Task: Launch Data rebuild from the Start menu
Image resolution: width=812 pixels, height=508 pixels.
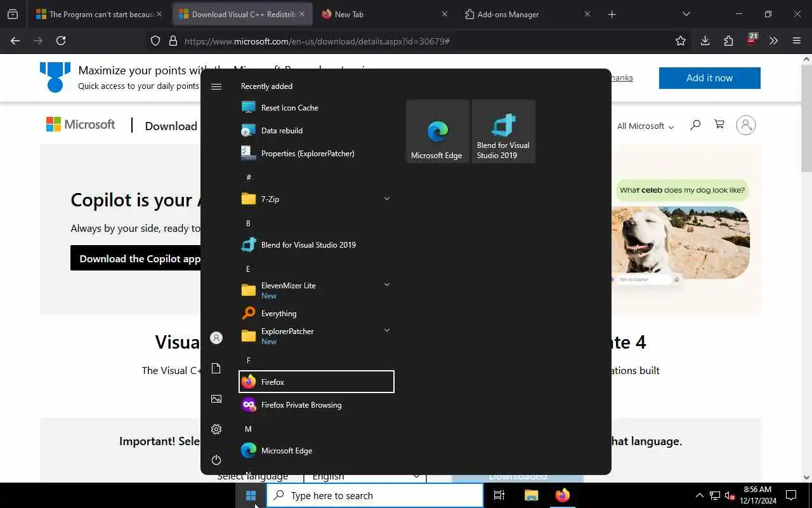Action: click(316, 131)
